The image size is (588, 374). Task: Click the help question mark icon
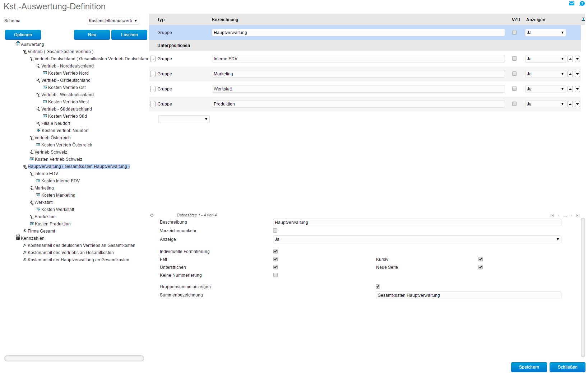pos(582,4)
